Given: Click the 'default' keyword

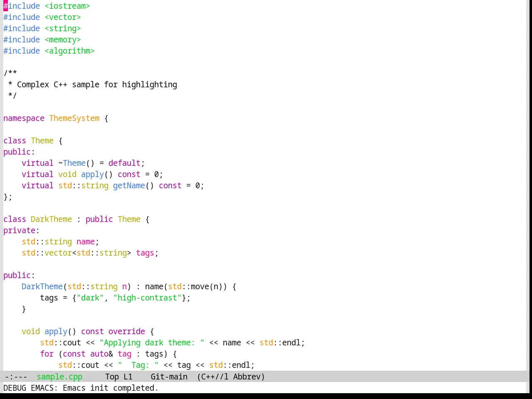Looking at the screenshot, I should coord(125,163).
